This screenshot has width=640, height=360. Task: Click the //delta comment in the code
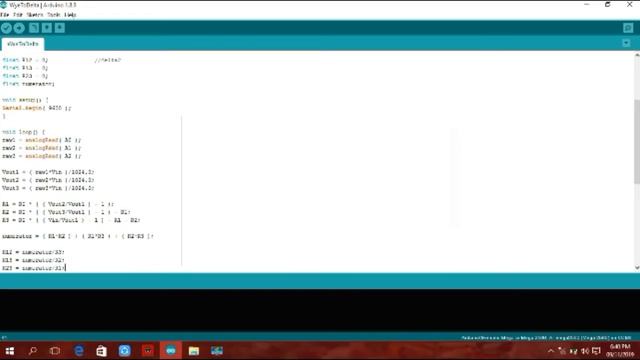coord(107,60)
